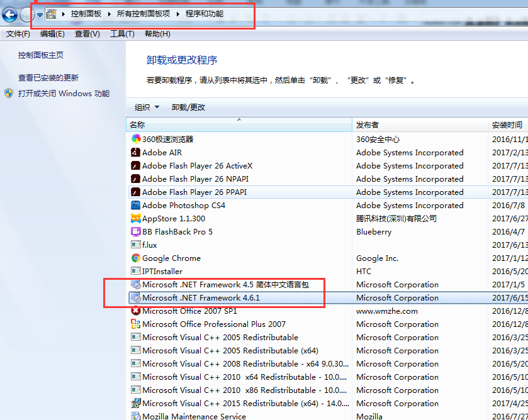
Task: Click the Adobe Photoshop CS4 icon
Action: tap(135, 206)
